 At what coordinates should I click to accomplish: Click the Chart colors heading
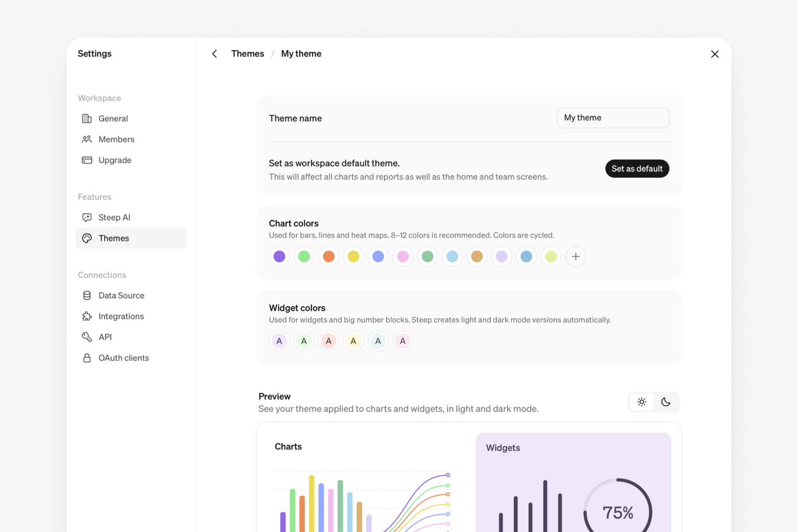[x=294, y=223]
